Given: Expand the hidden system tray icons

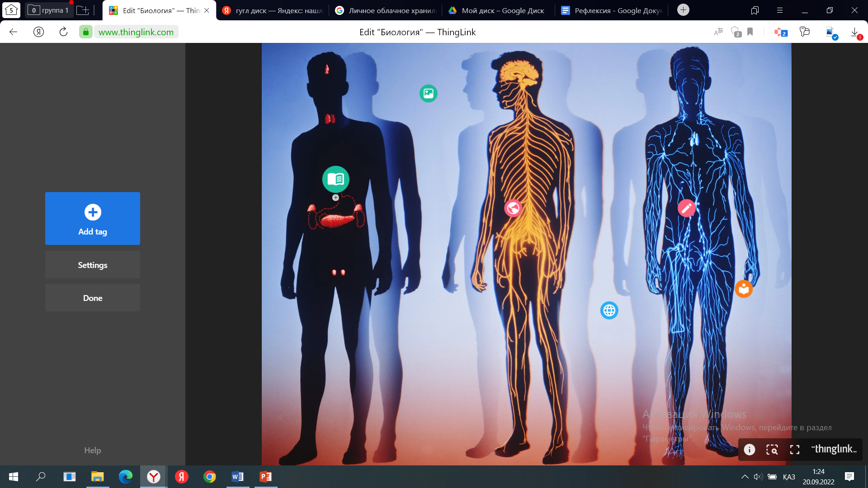Looking at the screenshot, I should click(x=745, y=477).
